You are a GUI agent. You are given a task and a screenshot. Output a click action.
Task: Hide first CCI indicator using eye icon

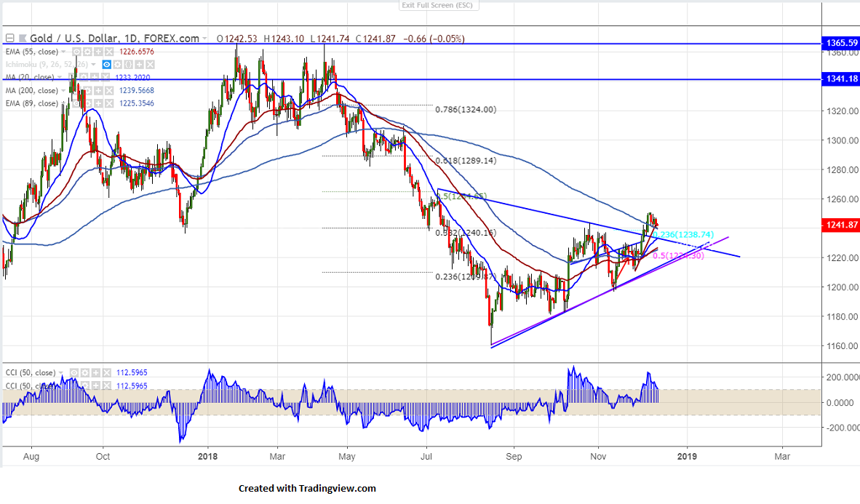click(x=76, y=373)
